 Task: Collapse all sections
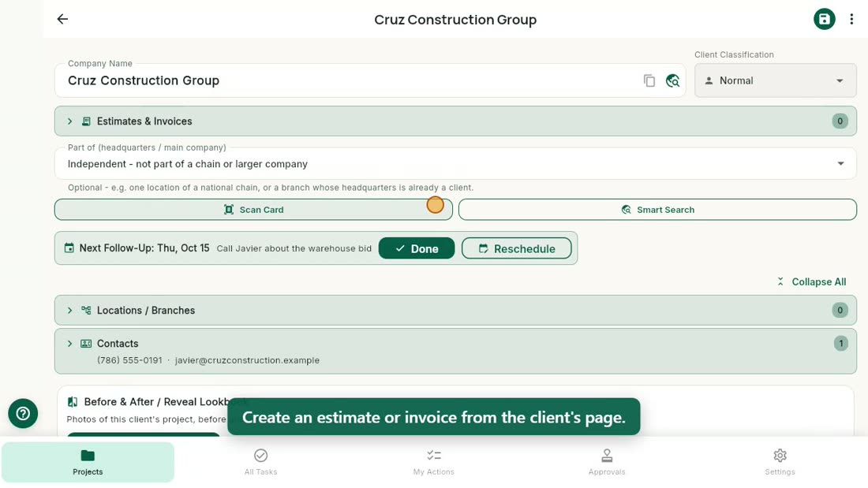point(811,281)
